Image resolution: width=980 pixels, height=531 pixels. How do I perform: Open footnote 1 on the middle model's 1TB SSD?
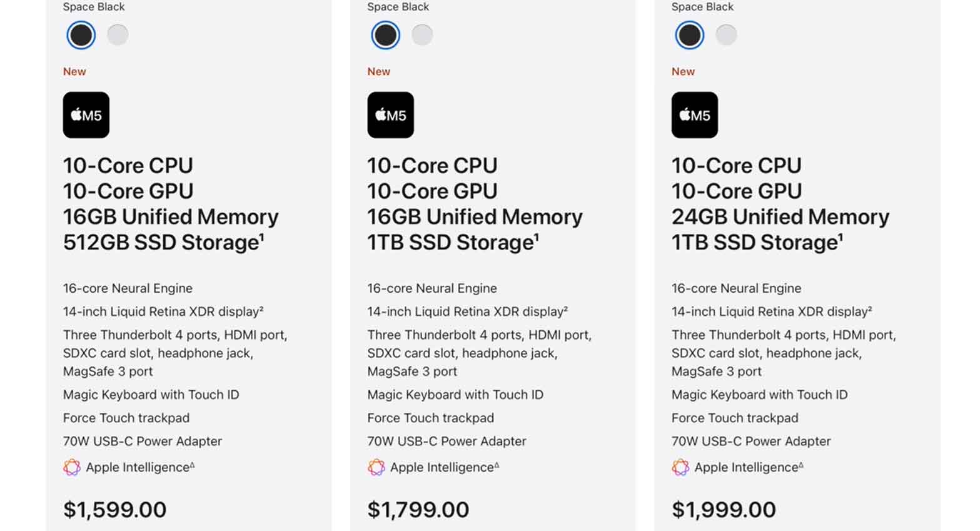coord(535,236)
